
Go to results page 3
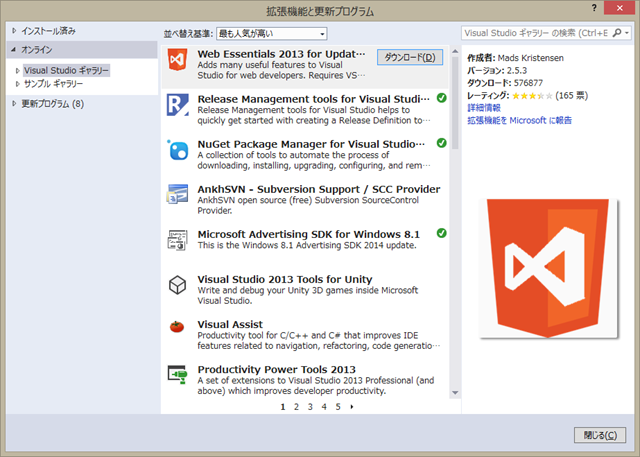point(310,407)
